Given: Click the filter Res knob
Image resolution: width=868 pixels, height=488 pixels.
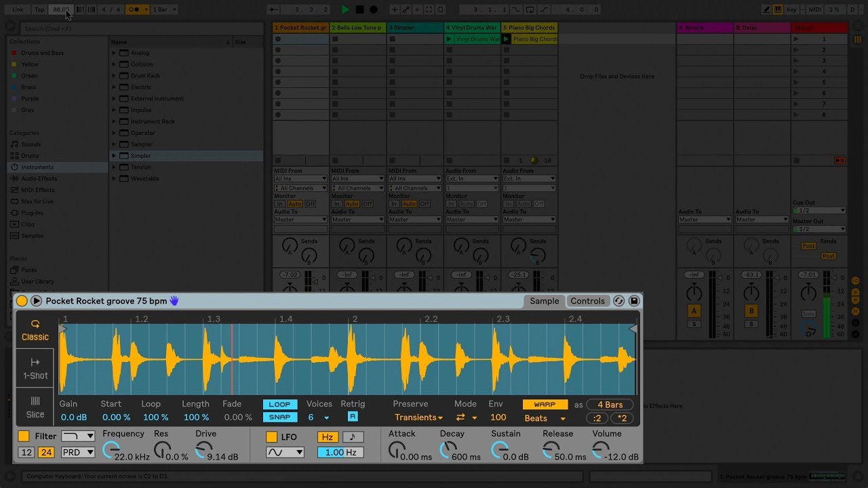Looking at the screenshot, I should pos(161,449).
